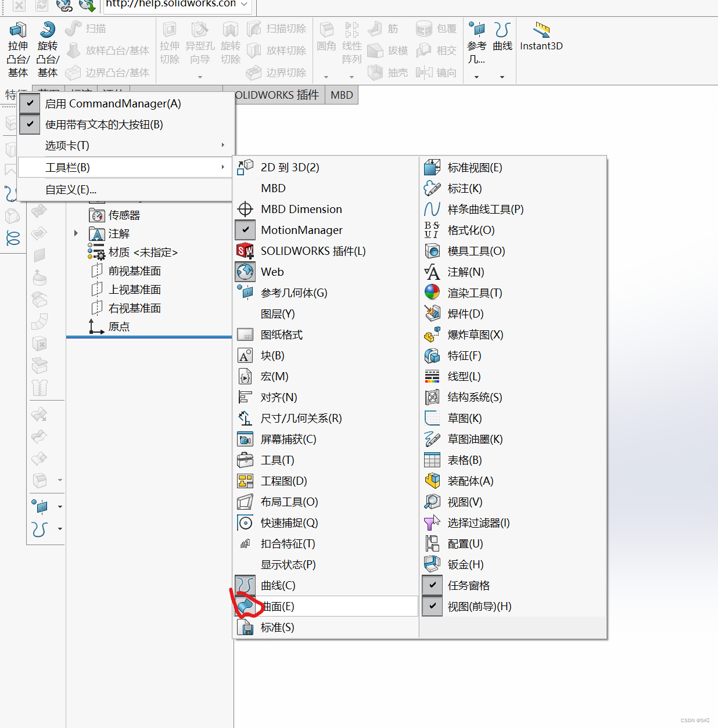The width and height of the screenshot is (718, 728).
Task: Enable 参考几何体(G) toolbar
Action: (x=325, y=293)
